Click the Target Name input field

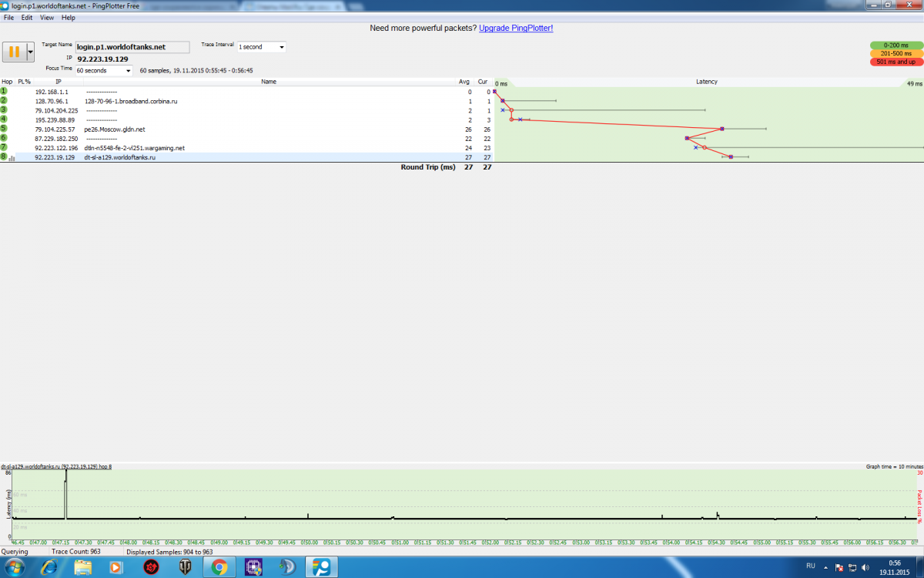(132, 47)
